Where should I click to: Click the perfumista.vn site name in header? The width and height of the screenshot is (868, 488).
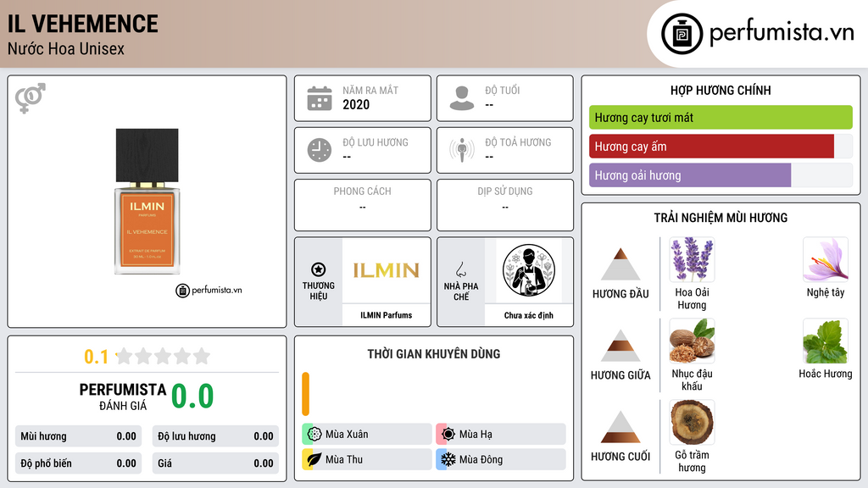pos(782,32)
